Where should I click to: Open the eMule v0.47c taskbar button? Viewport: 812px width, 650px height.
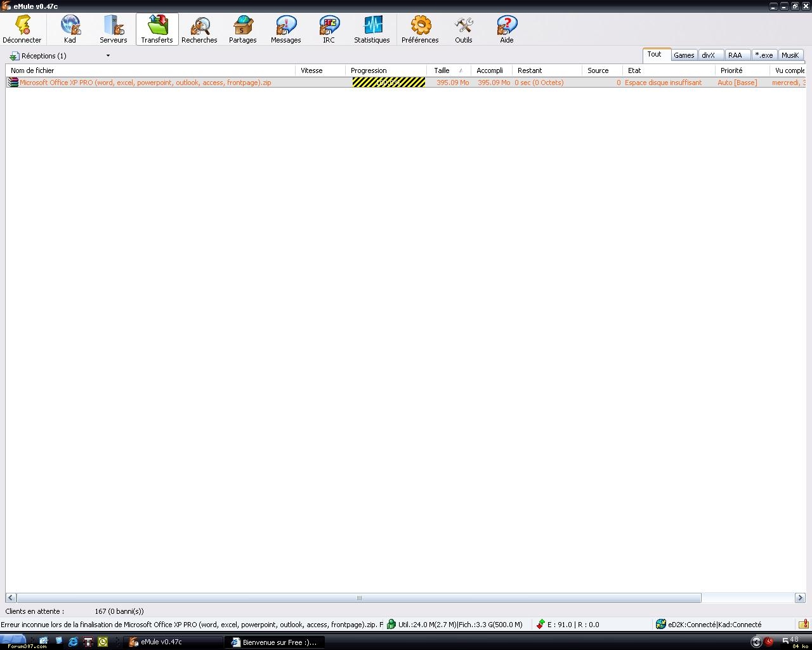pos(174,642)
